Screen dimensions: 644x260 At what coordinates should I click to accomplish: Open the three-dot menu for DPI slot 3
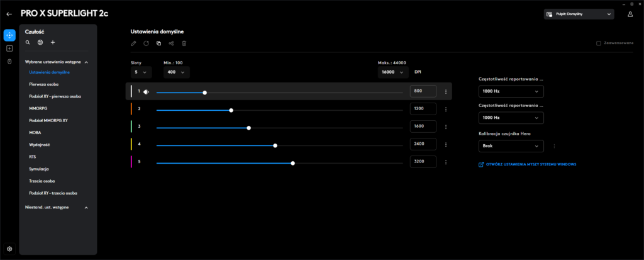[x=445, y=127]
